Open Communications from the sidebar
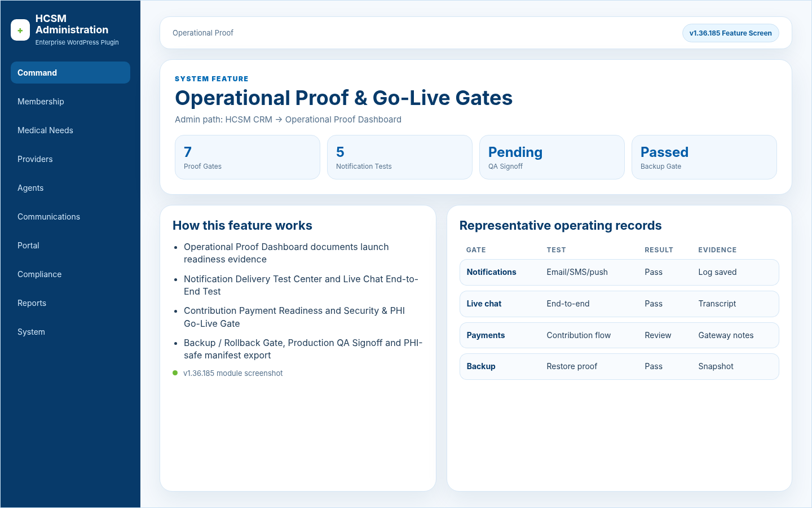812x508 pixels. pyautogui.click(x=70, y=217)
